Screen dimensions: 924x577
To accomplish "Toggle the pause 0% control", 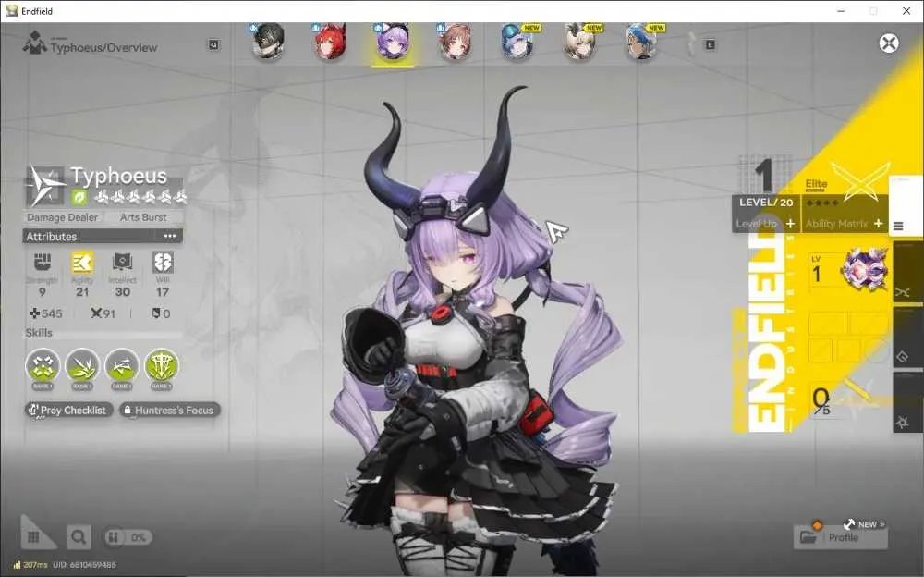I will pos(128,537).
